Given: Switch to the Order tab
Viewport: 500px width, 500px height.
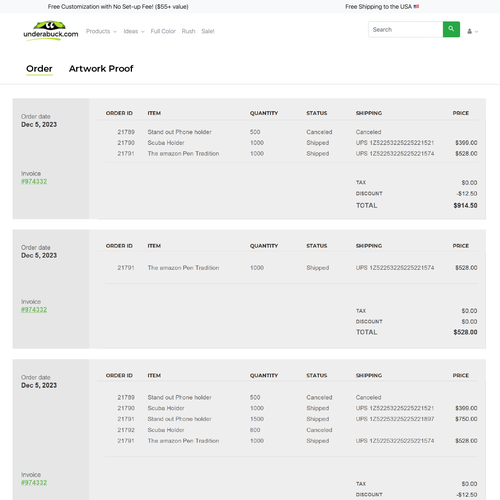Looking at the screenshot, I should [x=39, y=69].
